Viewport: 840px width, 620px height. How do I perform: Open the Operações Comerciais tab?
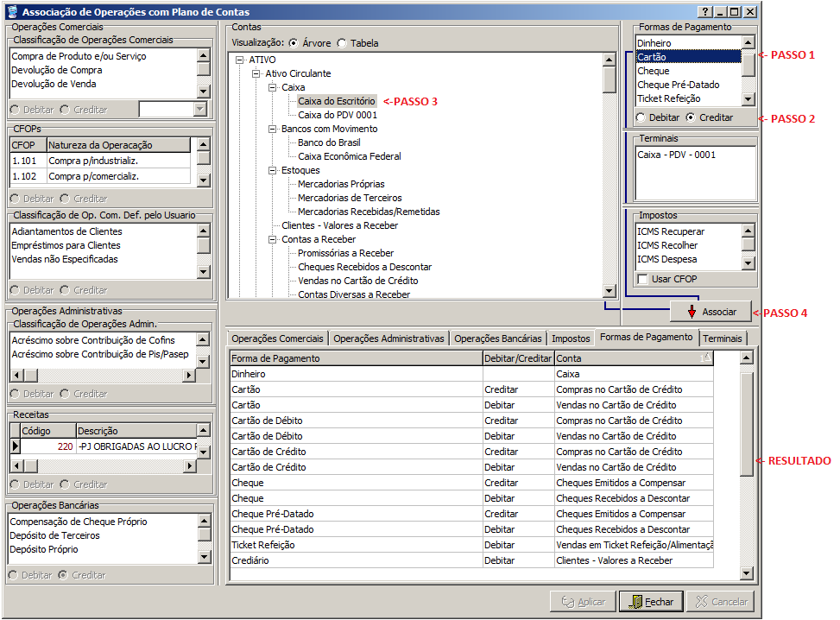(277, 338)
